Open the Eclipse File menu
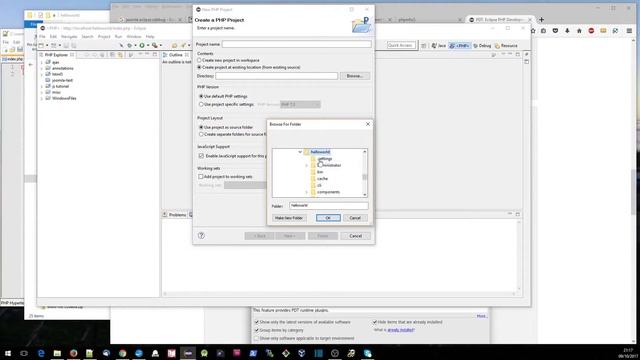 42,37
